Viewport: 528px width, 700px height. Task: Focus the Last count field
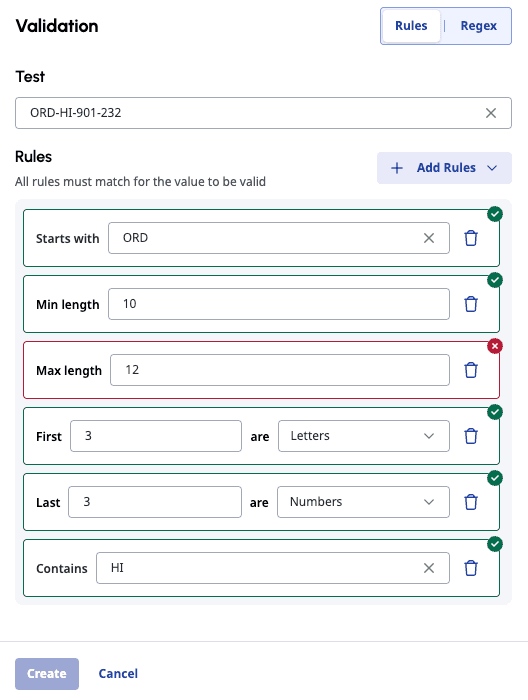(x=155, y=502)
